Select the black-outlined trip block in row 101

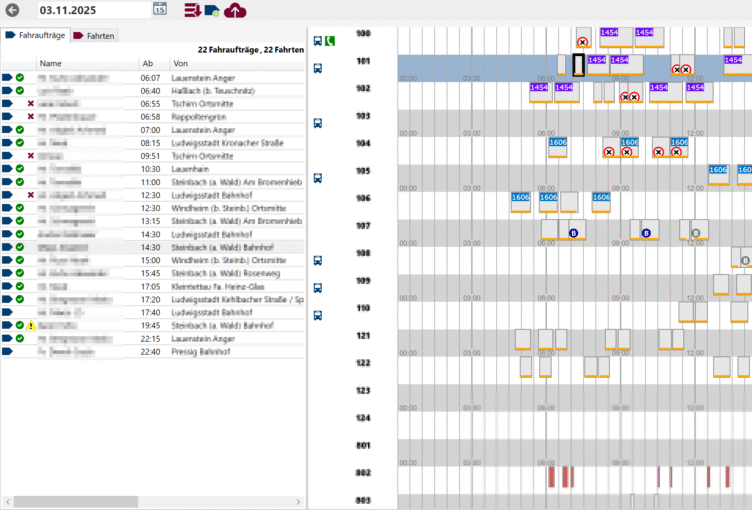[x=578, y=65]
